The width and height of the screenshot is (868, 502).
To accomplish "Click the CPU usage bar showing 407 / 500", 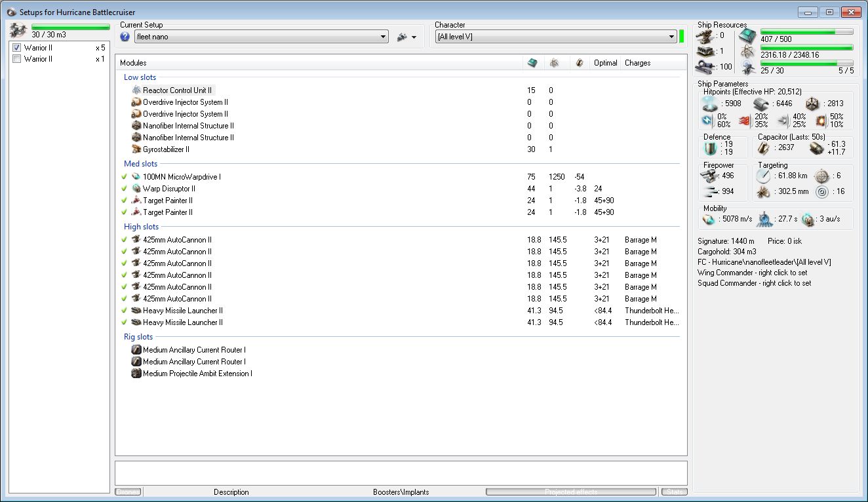I will pyautogui.click(x=807, y=31).
